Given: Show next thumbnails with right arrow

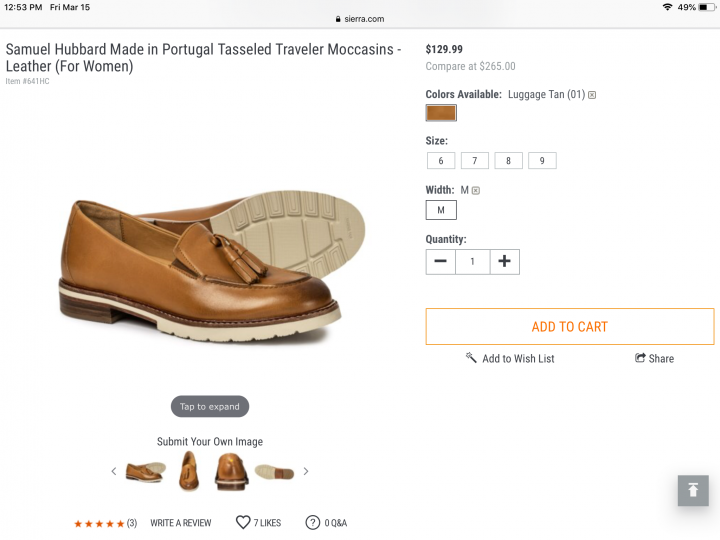Looking at the screenshot, I should pos(306,471).
